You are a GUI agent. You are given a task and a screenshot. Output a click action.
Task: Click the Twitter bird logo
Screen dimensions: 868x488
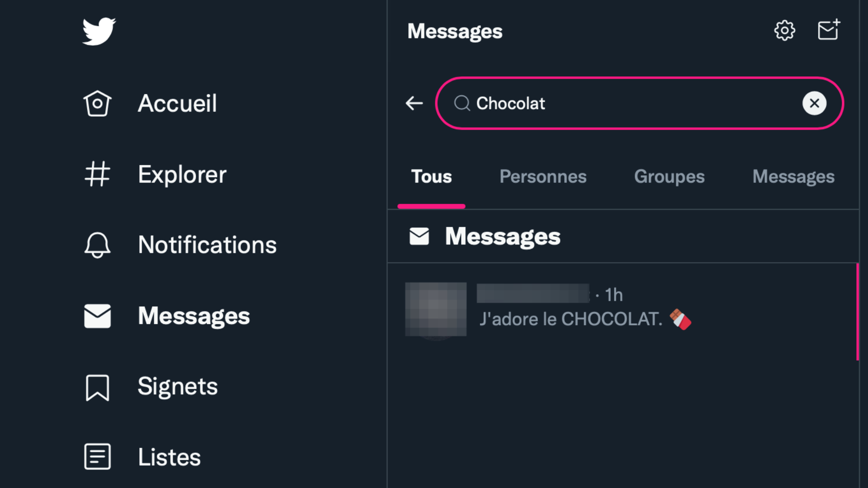tap(99, 31)
